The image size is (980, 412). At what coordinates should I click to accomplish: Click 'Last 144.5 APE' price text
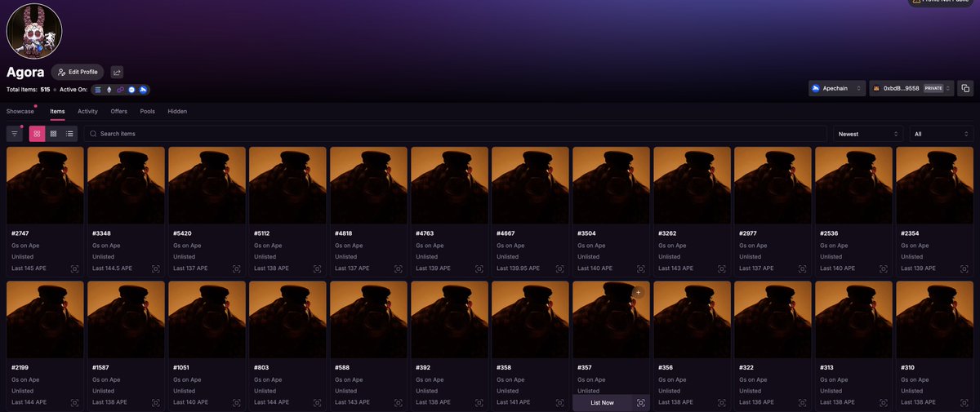pyautogui.click(x=110, y=268)
